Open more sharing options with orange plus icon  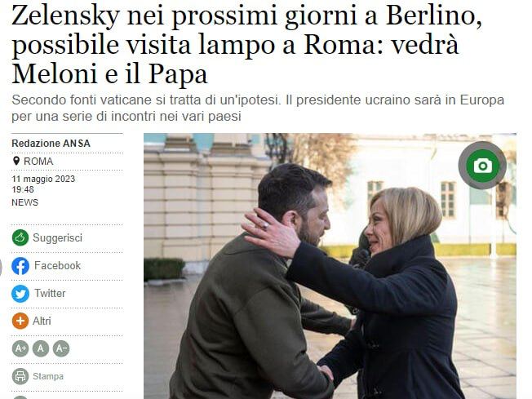tap(20, 321)
